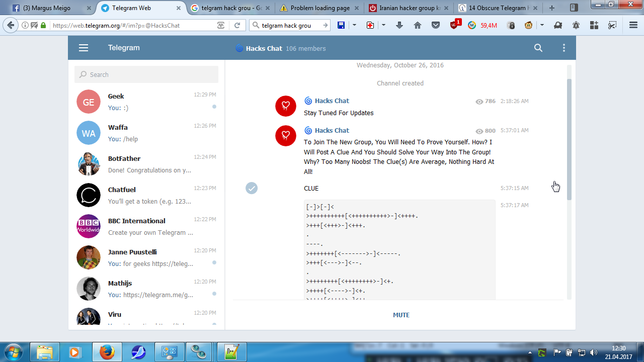Switch to the Problem loading page tab

click(x=319, y=8)
